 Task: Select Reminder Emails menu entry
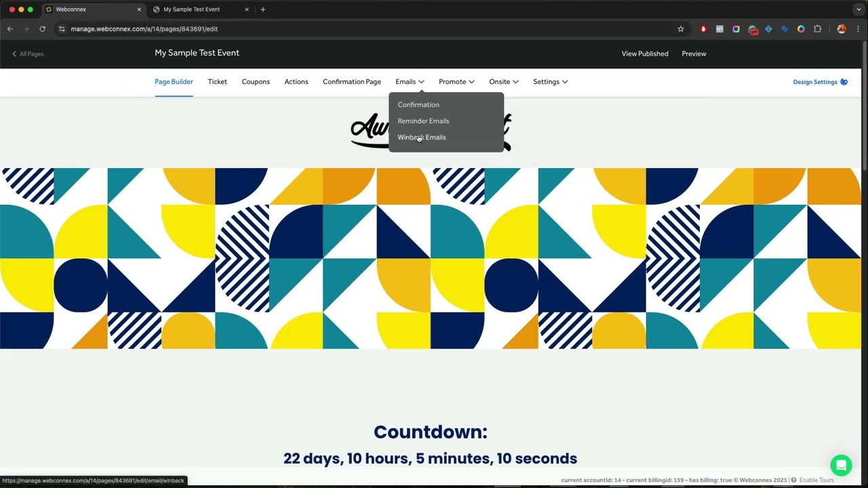pyautogui.click(x=423, y=121)
